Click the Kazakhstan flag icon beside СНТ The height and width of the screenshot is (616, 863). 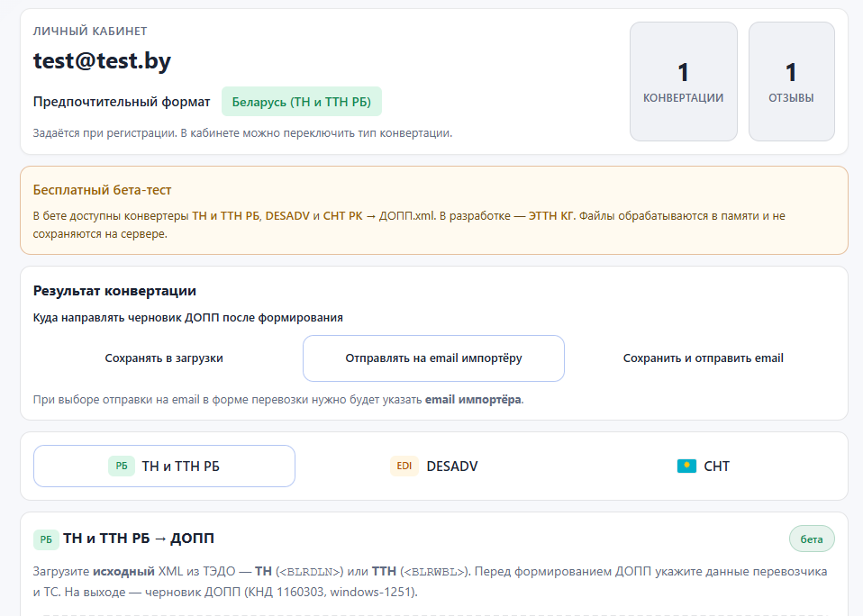pyautogui.click(x=686, y=466)
